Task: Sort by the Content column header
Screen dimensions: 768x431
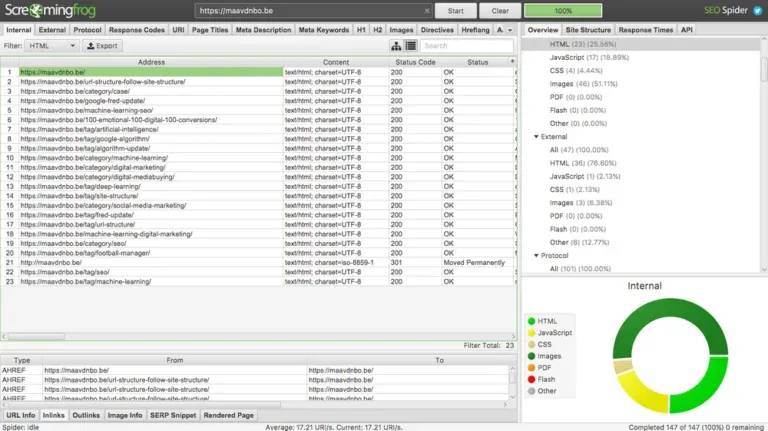Action: [x=336, y=62]
